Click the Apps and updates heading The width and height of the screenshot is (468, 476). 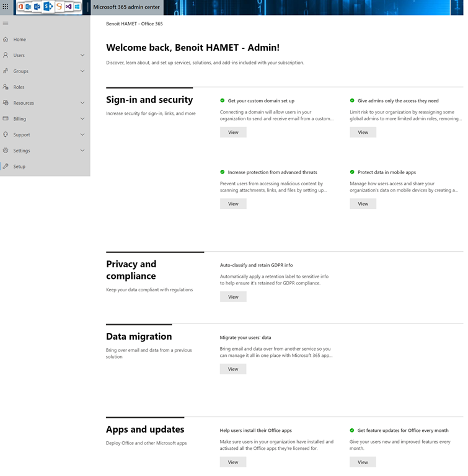point(145,430)
